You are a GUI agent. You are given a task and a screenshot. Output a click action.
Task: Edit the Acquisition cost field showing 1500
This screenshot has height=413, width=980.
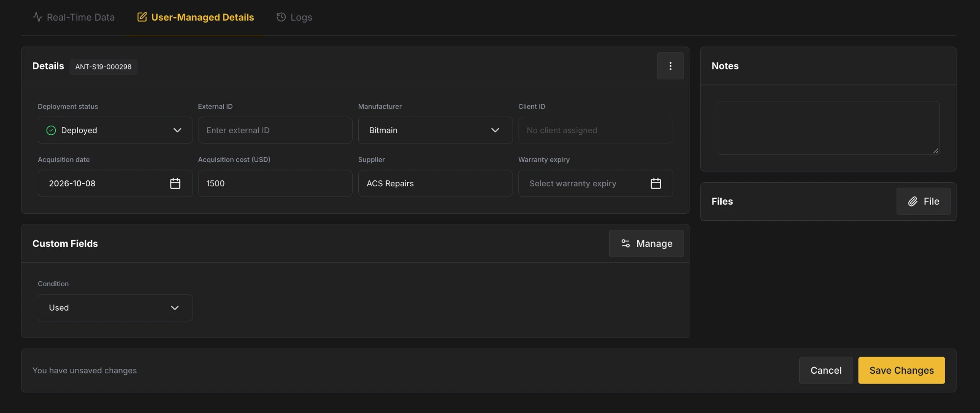275,183
